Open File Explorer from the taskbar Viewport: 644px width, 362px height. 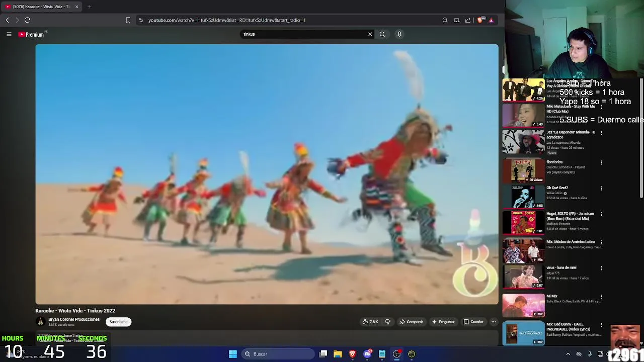point(338,354)
